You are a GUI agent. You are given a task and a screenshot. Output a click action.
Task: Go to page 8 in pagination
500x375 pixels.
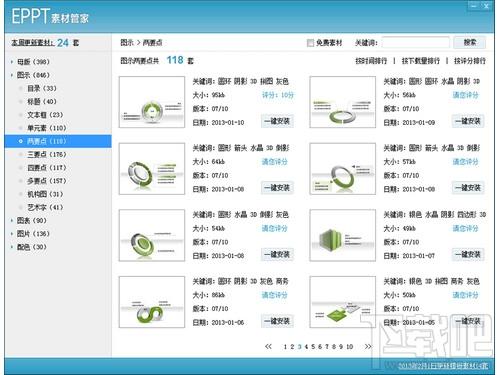(x=334, y=347)
